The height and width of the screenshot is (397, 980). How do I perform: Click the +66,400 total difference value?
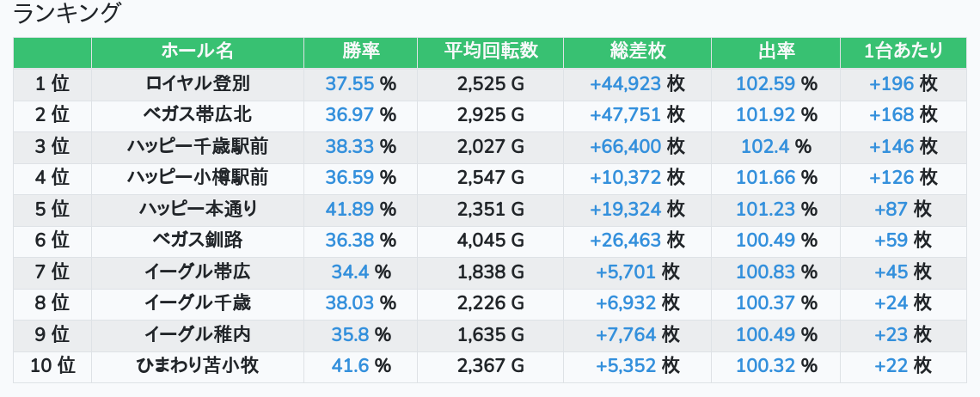pos(625,146)
